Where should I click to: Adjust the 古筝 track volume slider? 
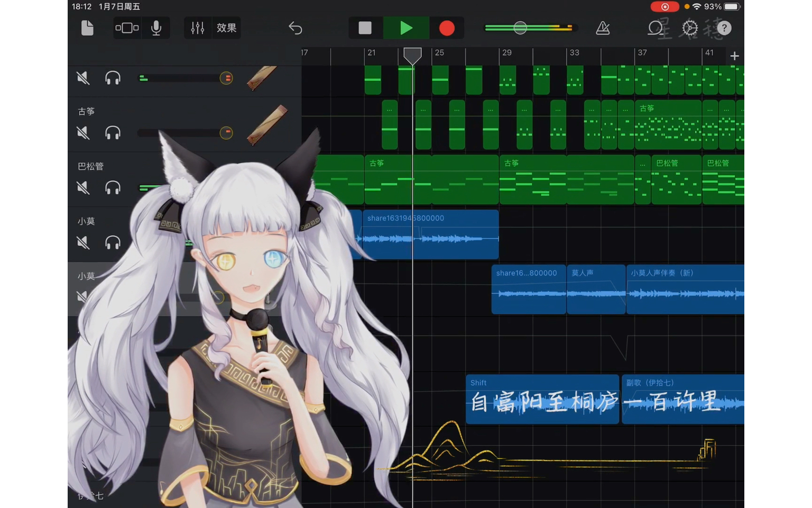coord(185,132)
